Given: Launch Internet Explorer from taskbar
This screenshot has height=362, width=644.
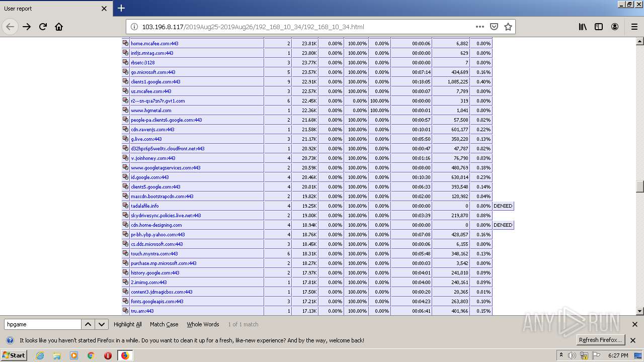Looking at the screenshot, I should click(x=40, y=355).
